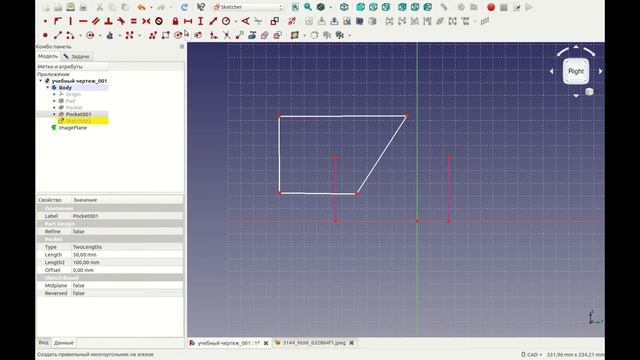Switch to the isometric view cube
Viewport: 640px width, 360px height.
tap(344, 7)
